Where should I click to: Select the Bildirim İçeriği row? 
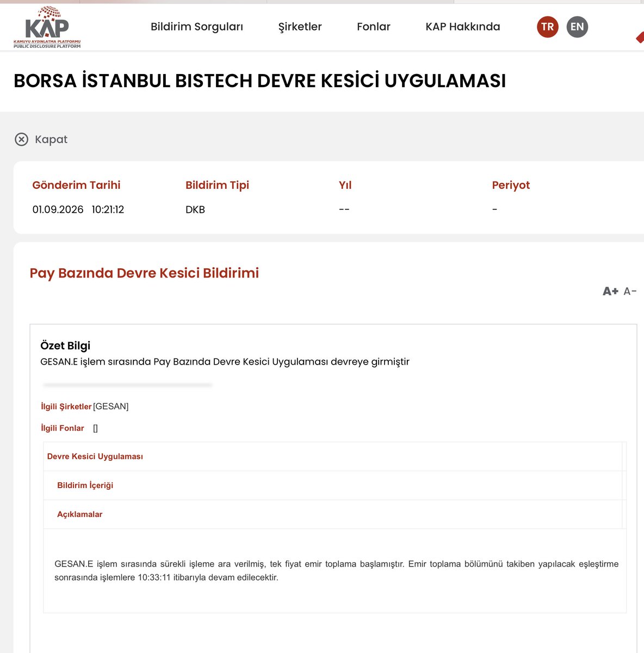(x=333, y=485)
